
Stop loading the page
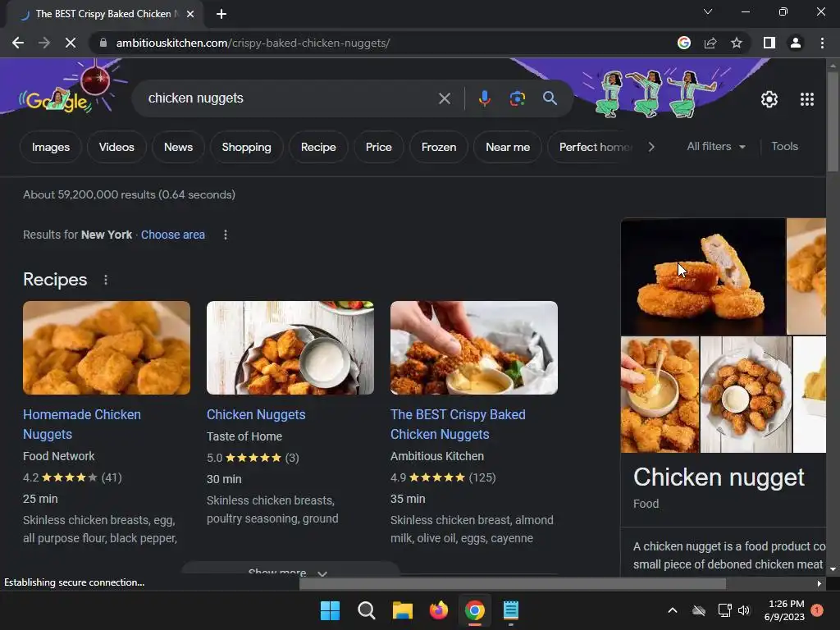coord(71,43)
